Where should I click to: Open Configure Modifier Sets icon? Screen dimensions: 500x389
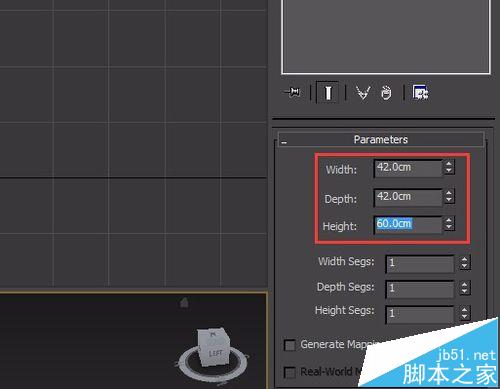pyautogui.click(x=421, y=92)
